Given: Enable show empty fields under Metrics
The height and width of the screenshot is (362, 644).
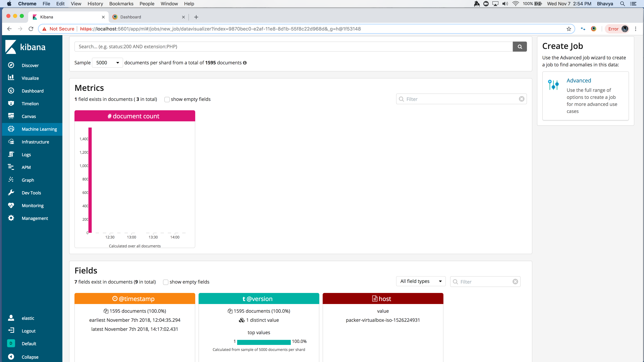Looking at the screenshot, I should click(x=167, y=99).
